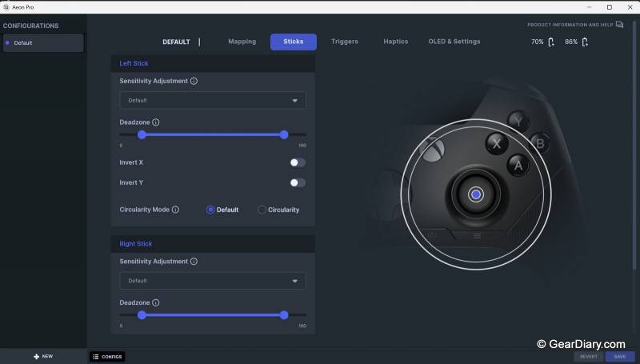Click the 70% battery icon
This screenshot has width=640, height=364.
(x=551, y=42)
